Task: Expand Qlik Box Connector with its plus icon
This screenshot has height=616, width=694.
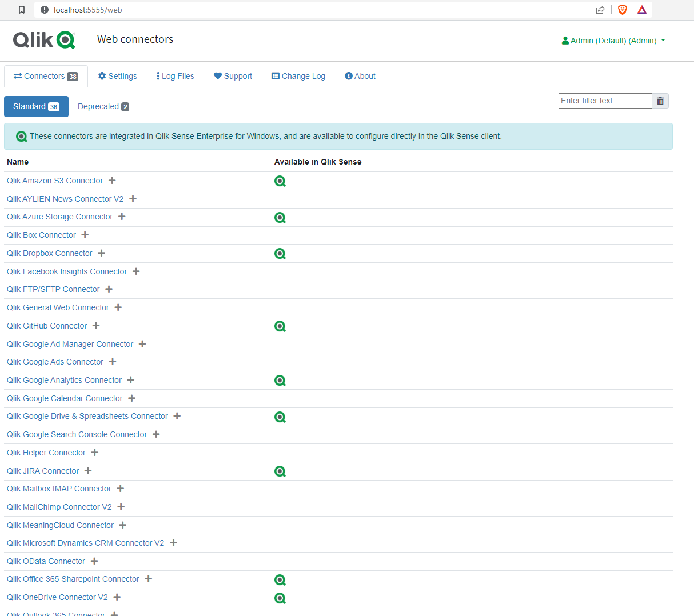Action: [x=85, y=234]
